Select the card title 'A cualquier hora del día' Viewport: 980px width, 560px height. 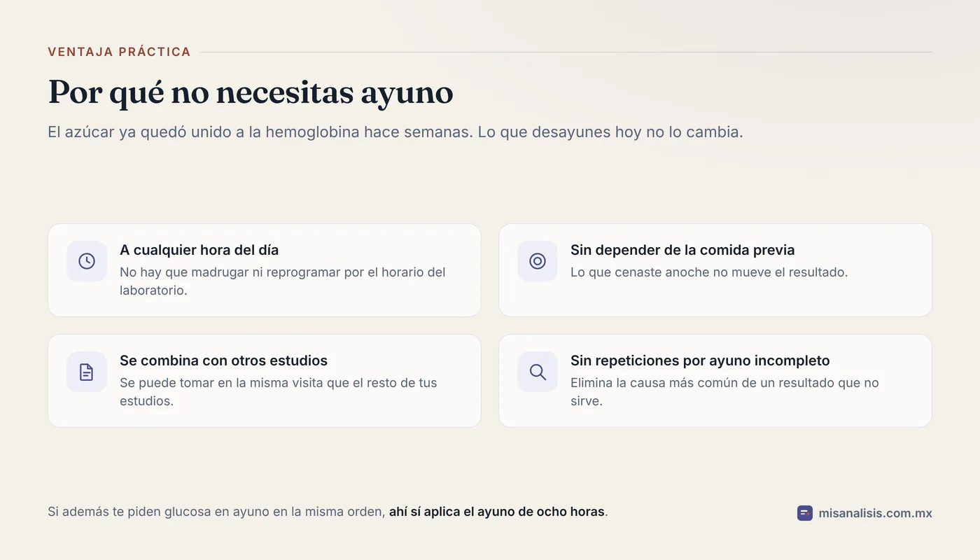pyautogui.click(x=199, y=250)
